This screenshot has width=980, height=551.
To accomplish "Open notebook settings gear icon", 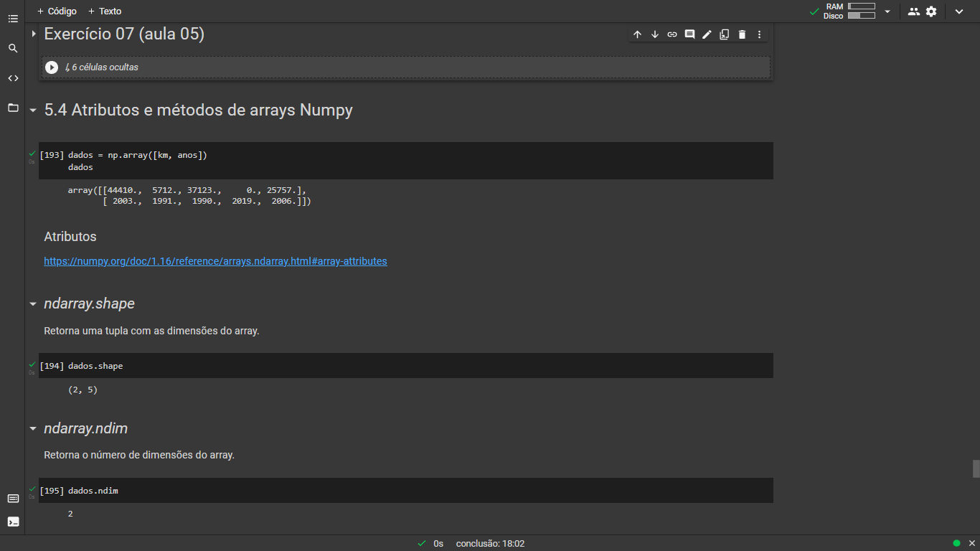I will (x=931, y=11).
